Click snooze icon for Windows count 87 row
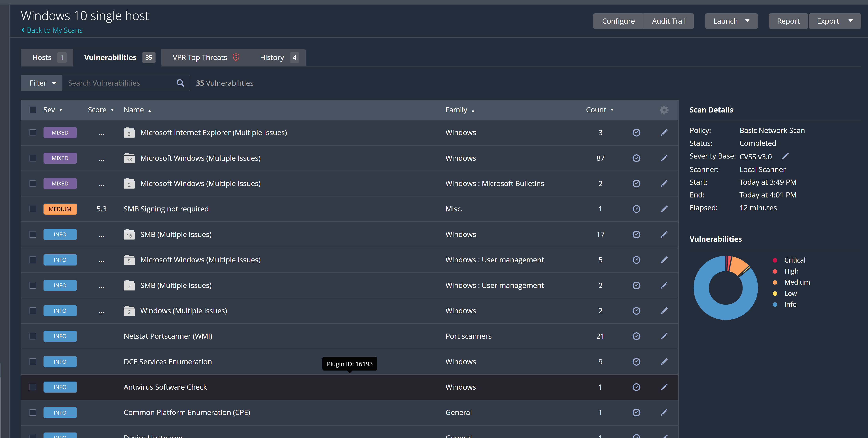868x438 pixels. (636, 158)
